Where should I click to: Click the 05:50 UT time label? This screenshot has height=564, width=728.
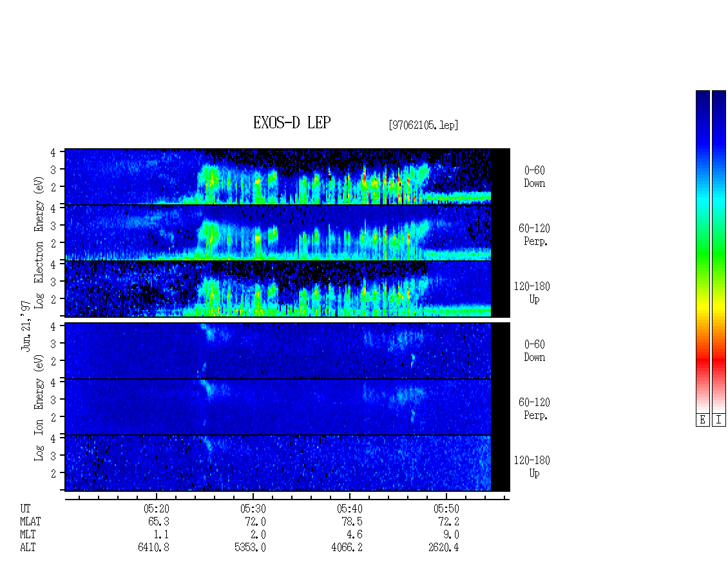(446, 509)
